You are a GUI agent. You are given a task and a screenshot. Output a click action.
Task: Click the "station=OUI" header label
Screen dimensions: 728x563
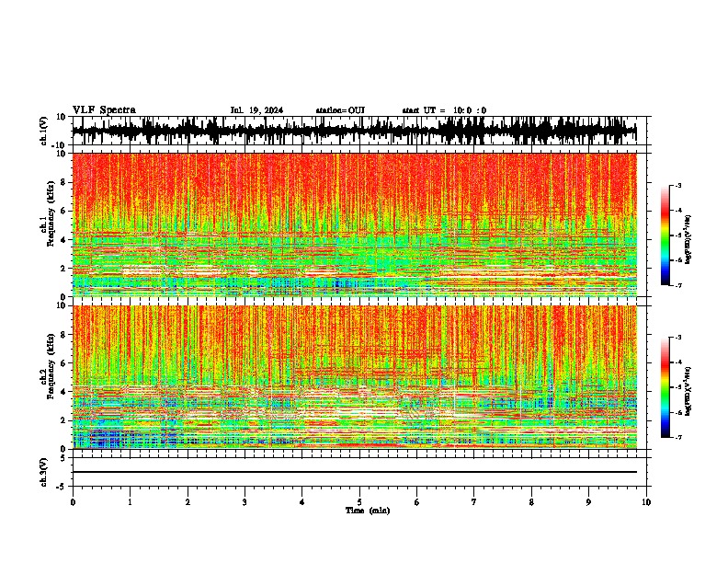(x=340, y=110)
